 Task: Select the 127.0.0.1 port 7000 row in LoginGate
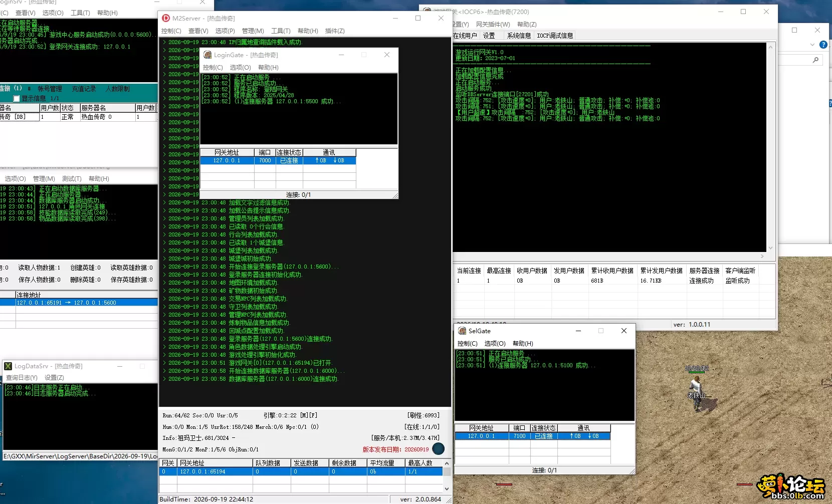click(x=278, y=161)
